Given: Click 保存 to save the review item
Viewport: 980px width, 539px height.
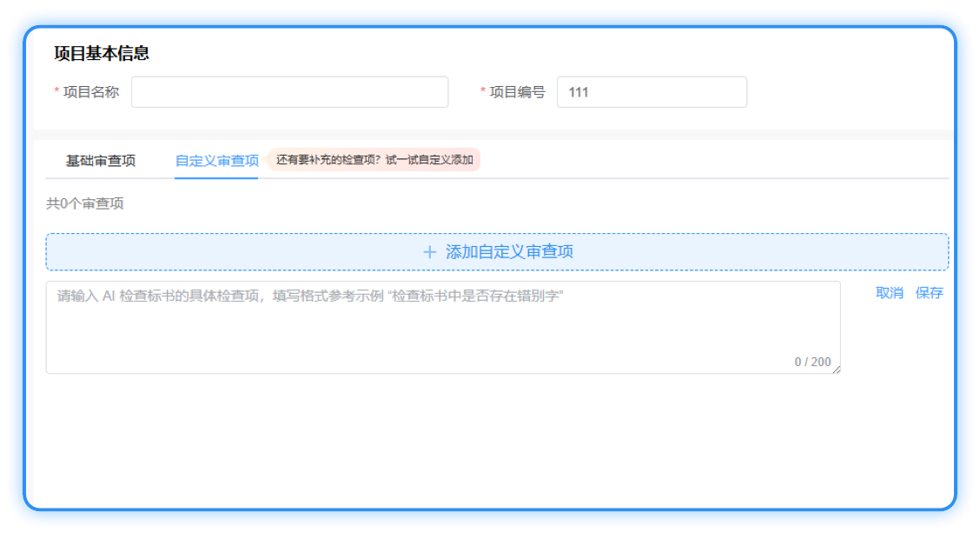Looking at the screenshot, I should coord(929,293).
